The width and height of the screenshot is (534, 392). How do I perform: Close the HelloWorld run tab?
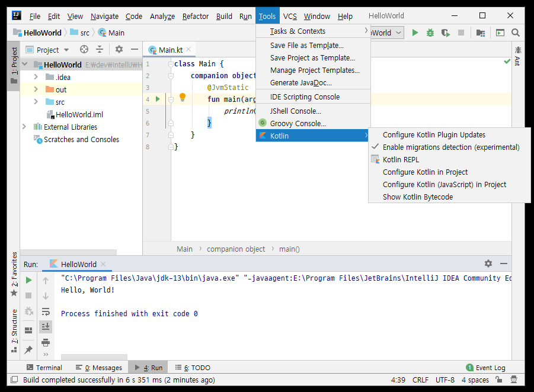tap(103, 264)
